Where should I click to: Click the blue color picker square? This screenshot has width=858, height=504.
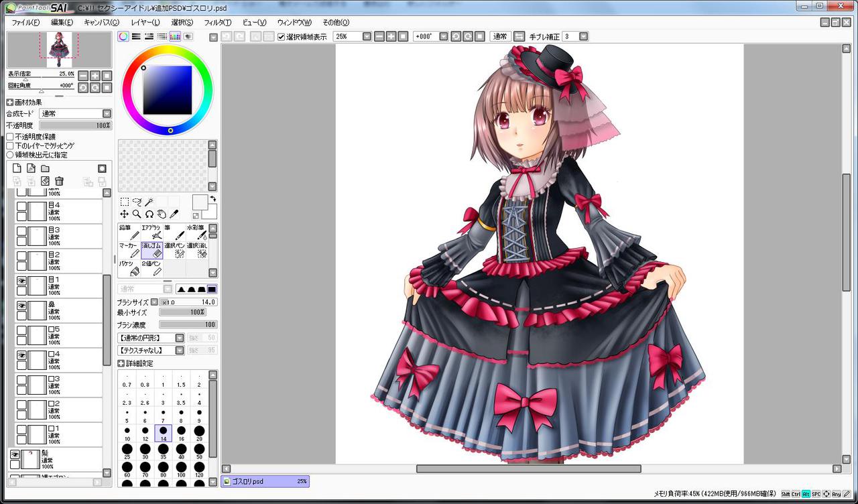pos(168,90)
